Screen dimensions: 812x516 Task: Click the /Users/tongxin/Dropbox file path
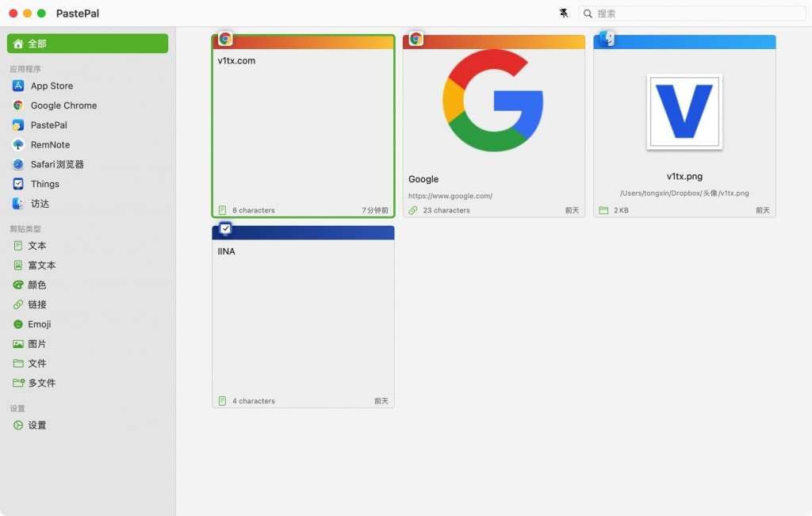click(684, 193)
